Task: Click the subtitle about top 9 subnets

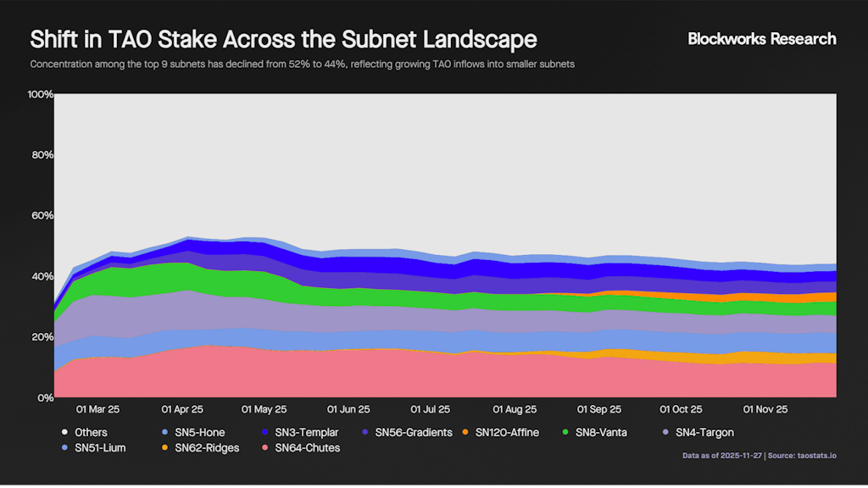Action: (x=303, y=64)
